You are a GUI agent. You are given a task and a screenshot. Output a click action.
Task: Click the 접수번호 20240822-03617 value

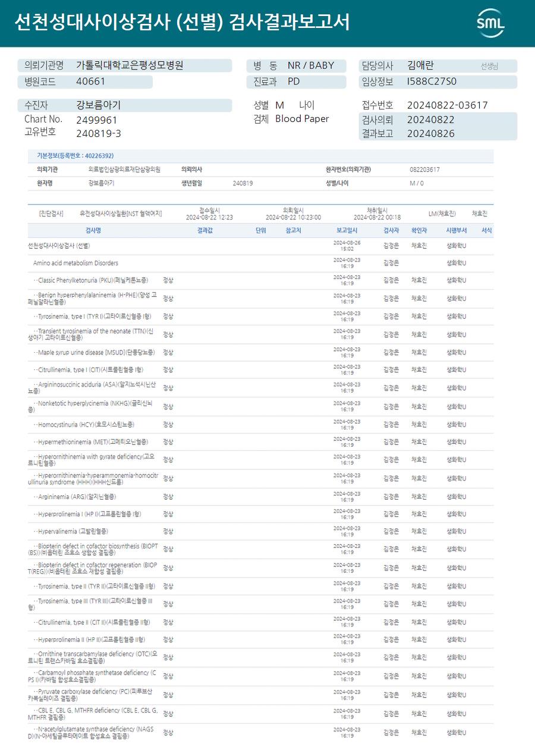[447, 105]
